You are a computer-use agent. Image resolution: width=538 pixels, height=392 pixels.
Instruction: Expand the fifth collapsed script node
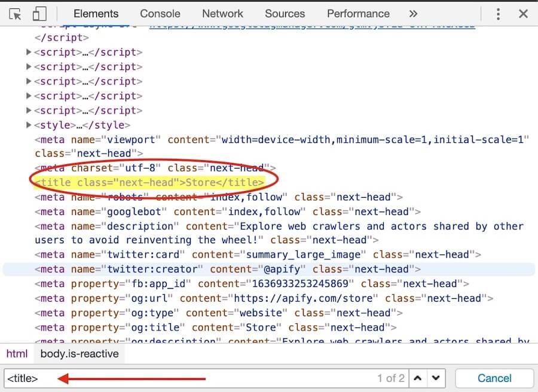[29, 111]
